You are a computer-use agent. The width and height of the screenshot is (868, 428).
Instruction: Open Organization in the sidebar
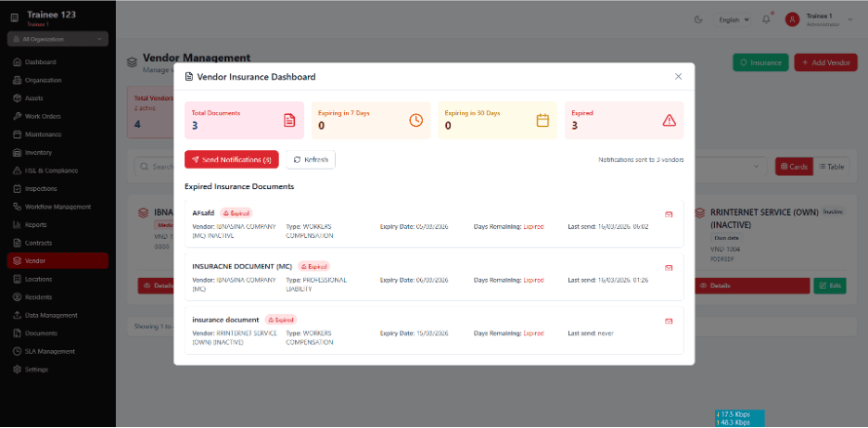pyautogui.click(x=57, y=81)
